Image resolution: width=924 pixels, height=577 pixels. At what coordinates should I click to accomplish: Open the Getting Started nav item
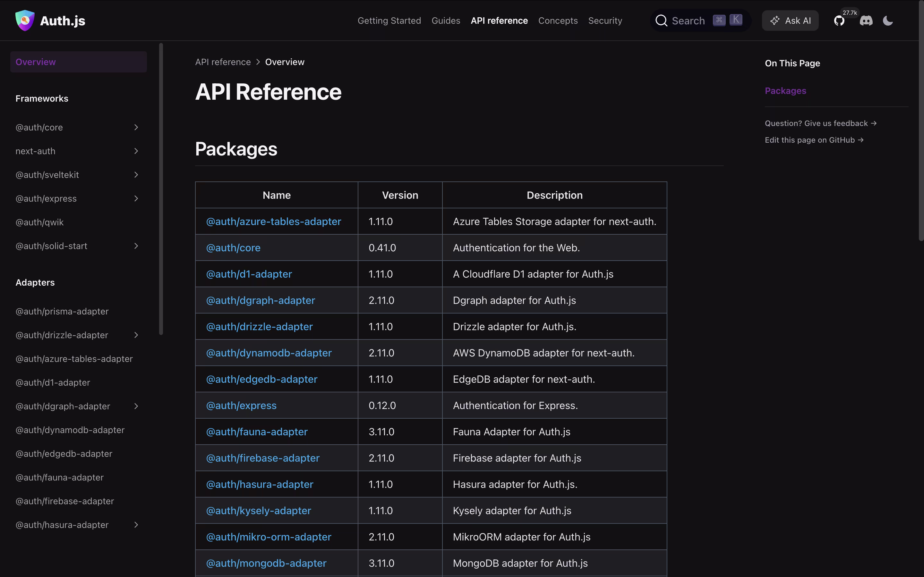[389, 21]
